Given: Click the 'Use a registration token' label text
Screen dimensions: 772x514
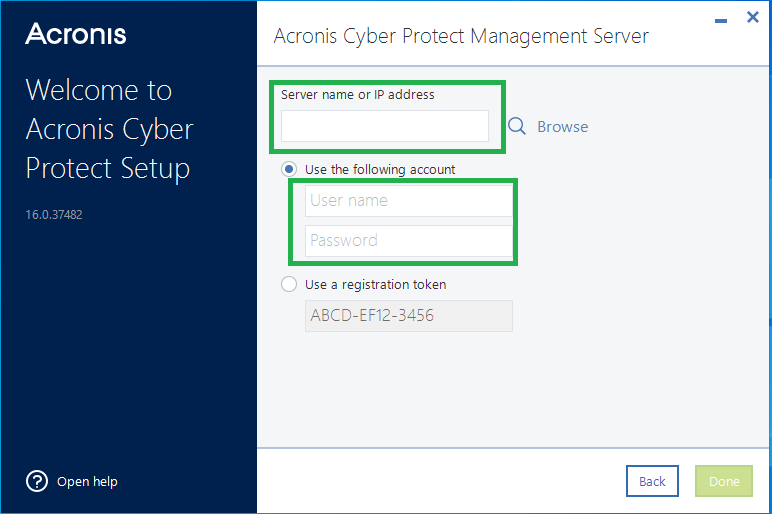Looking at the screenshot, I should click(375, 284).
